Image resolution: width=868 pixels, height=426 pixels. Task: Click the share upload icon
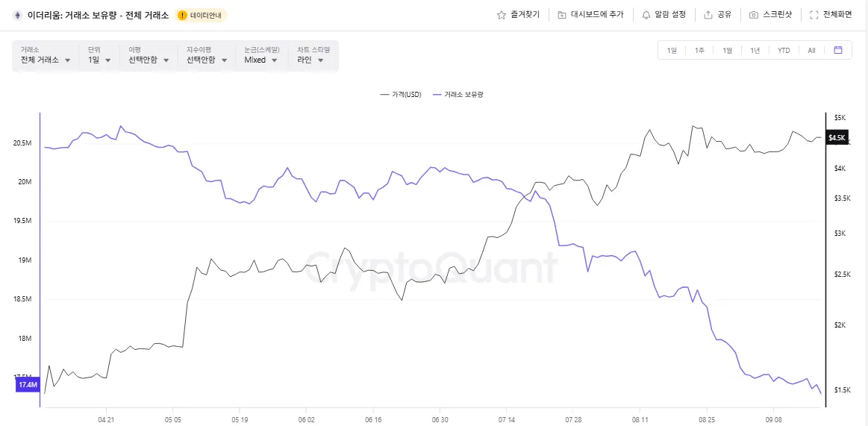point(708,15)
